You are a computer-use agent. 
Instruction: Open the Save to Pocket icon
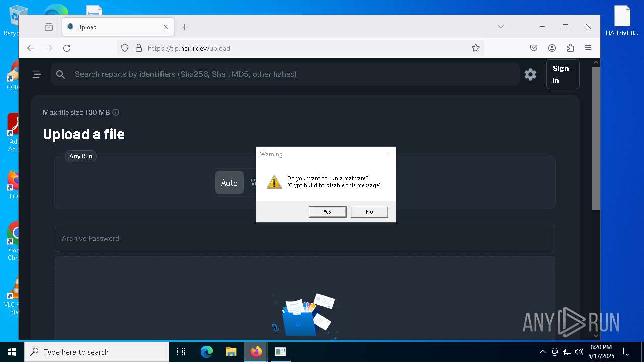[x=534, y=48]
